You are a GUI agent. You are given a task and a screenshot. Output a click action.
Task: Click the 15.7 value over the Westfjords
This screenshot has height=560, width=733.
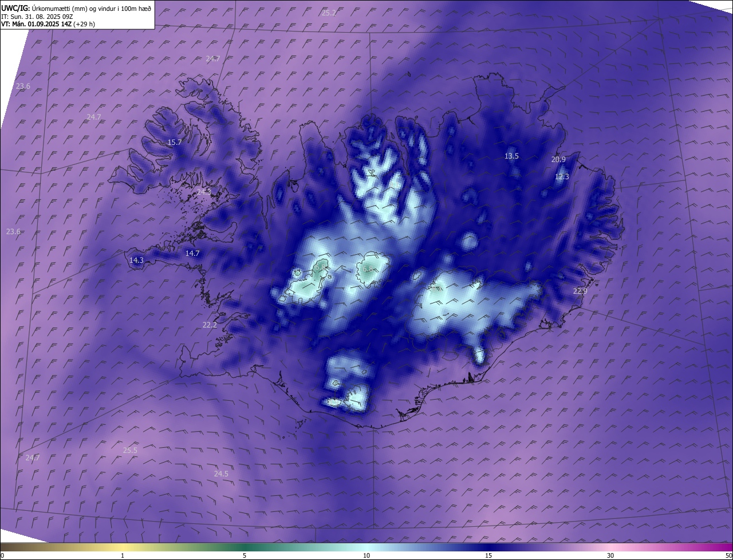(x=175, y=142)
